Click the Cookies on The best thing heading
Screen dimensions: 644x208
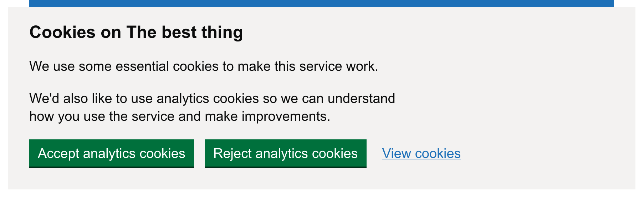click(137, 32)
